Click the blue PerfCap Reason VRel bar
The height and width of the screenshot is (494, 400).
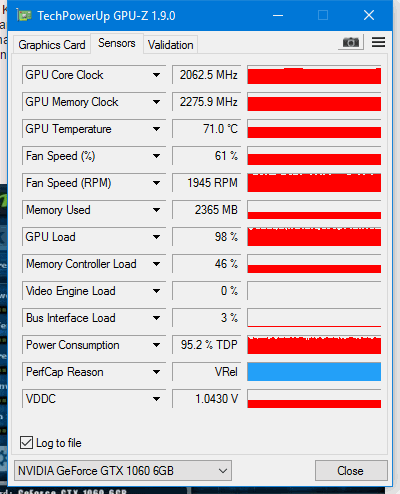coord(314,372)
